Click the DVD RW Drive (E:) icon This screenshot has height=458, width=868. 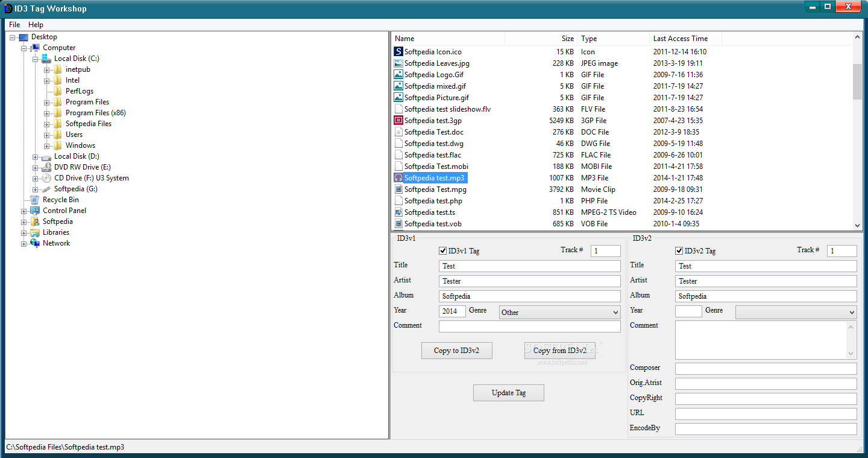pos(46,167)
